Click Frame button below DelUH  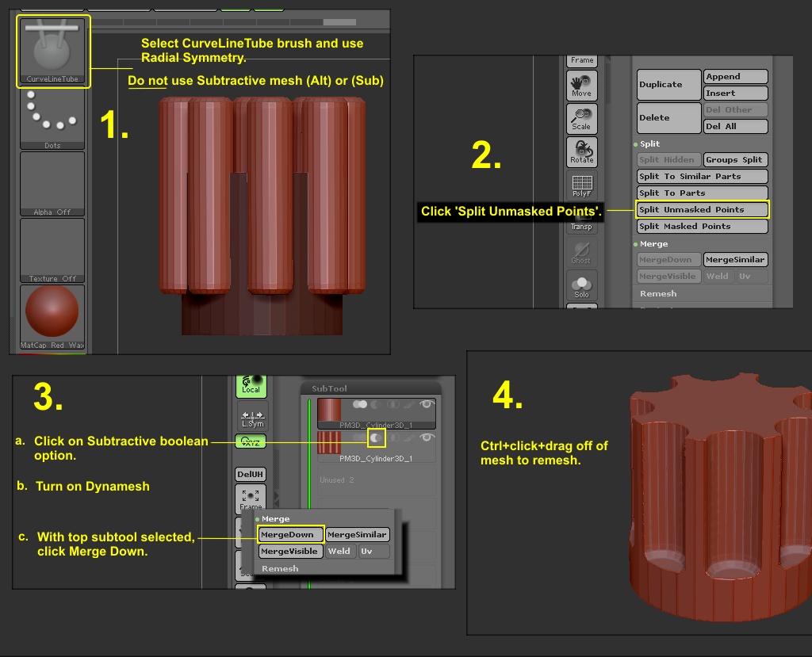251,498
